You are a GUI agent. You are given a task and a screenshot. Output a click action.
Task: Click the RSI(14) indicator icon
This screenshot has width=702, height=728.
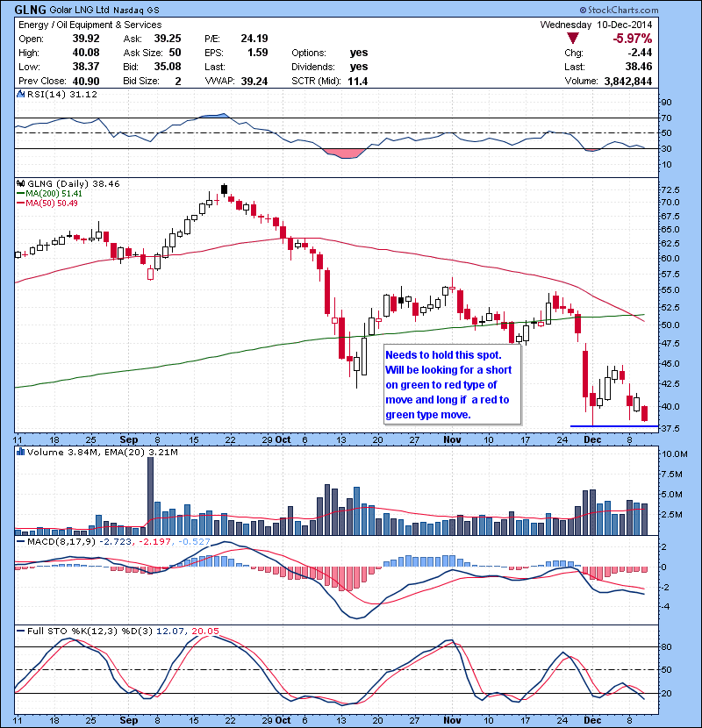tap(20, 94)
